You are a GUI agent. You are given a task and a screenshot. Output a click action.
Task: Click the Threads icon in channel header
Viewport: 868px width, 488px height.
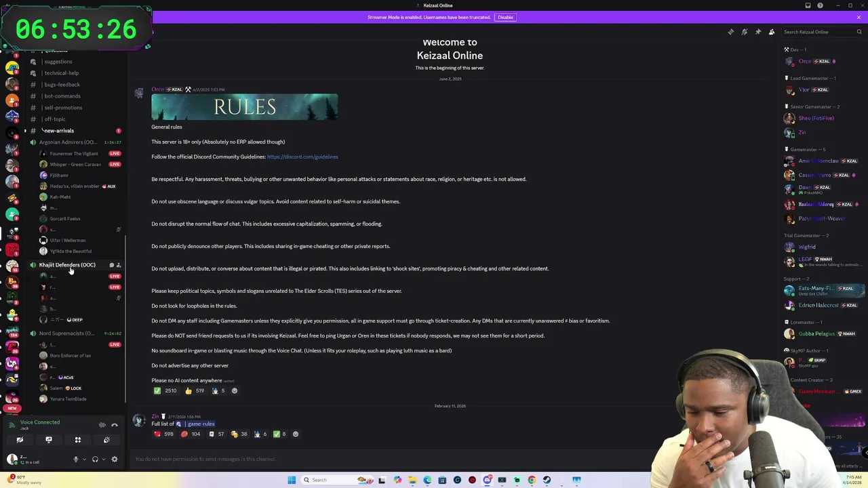[730, 32]
